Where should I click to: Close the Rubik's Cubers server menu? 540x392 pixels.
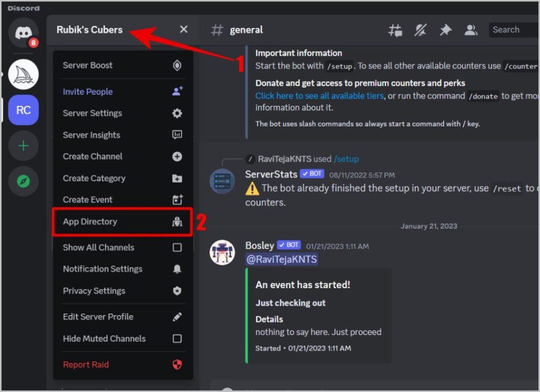pyautogui.click(x=184, y=30)
